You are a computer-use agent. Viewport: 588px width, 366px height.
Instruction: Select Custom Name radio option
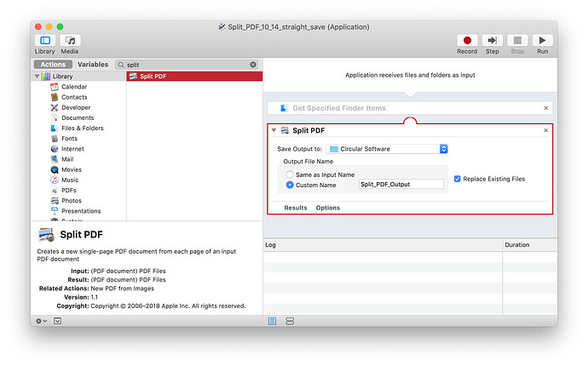pos(290,185)
